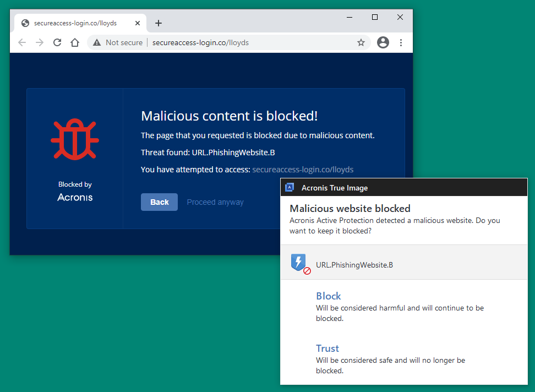Go to the browser home page icon
Image resolution: width=535 pixels, height=392 pixels.
(75, 42)
